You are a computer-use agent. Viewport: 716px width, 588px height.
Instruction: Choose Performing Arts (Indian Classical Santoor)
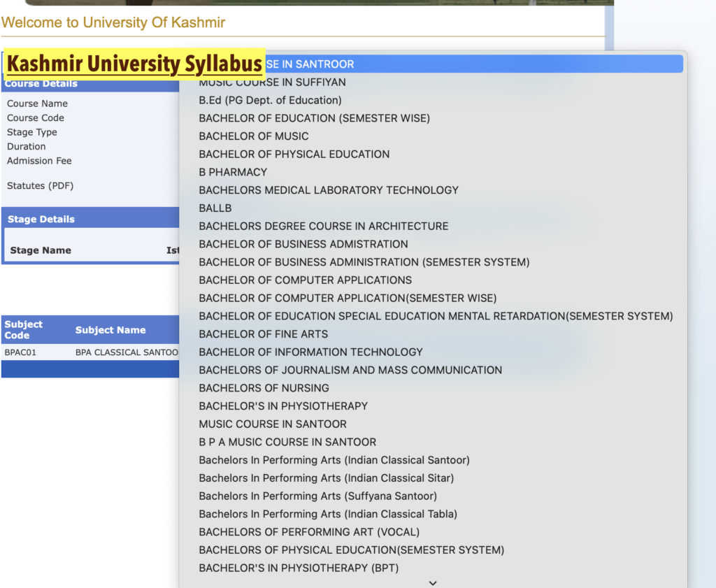[432, 460]
